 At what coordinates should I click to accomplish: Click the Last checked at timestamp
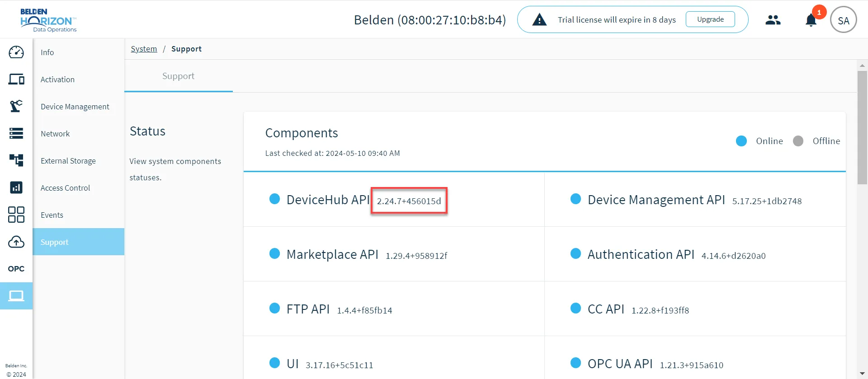pos(332,153)
